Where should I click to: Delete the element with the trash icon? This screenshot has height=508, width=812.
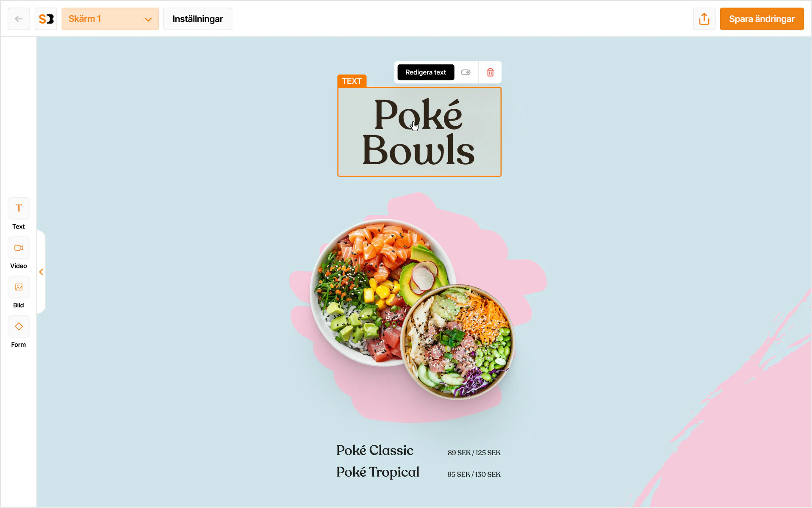click(x=490, y=72)
